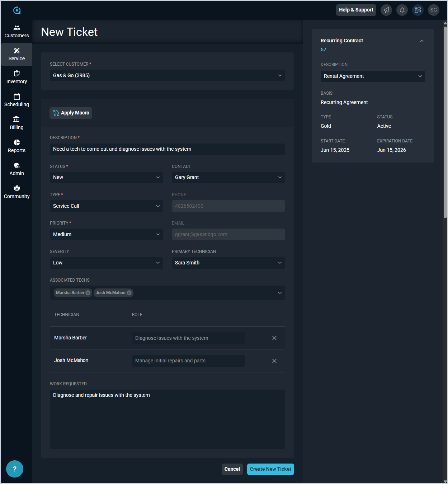Image resolution: width=448 pixels, height=484 pixels.
Task: Open the Scheduling section in sidebar
Action: point(16,100)
